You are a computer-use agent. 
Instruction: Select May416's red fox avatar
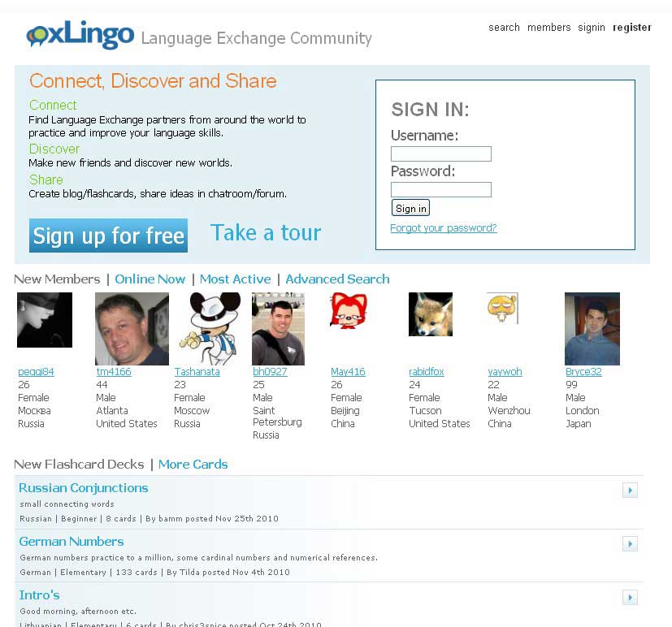tap(349, 310)
